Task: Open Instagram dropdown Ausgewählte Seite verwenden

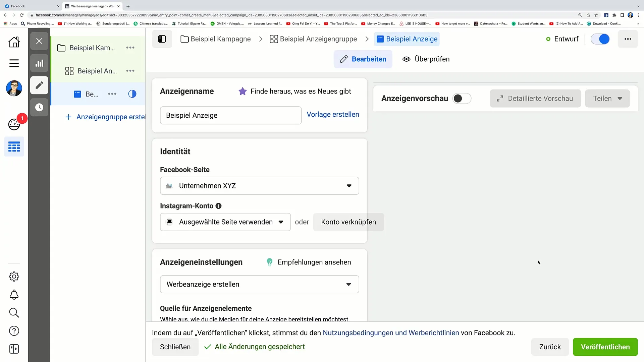Action: (x=225, y=222)
